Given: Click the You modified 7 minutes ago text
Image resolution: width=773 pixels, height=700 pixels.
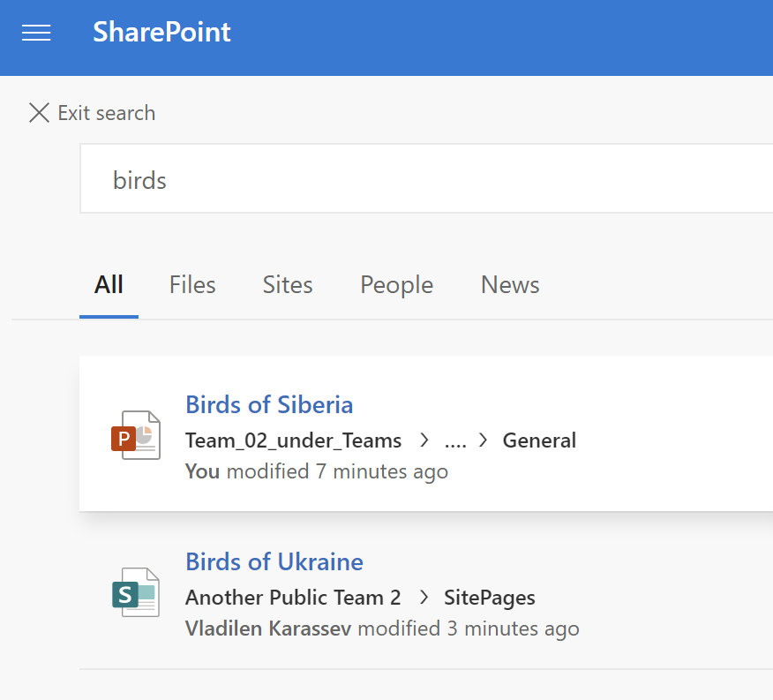Looking at the screenshot, I should (317, 471).
